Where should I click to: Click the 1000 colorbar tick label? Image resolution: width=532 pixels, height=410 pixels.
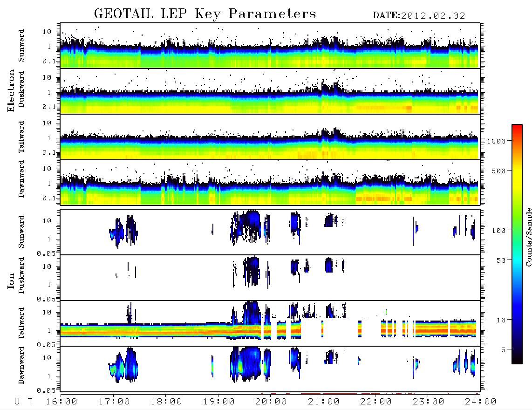[497, 141]
